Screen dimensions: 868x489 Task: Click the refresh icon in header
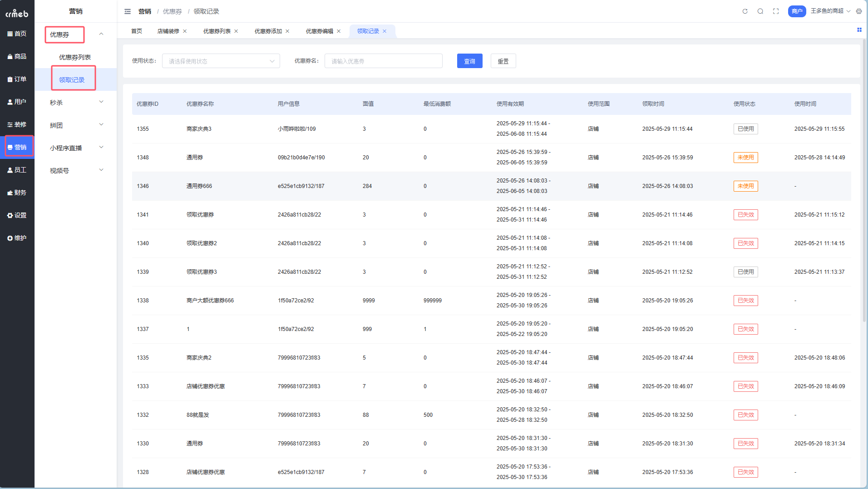[745, 11]
